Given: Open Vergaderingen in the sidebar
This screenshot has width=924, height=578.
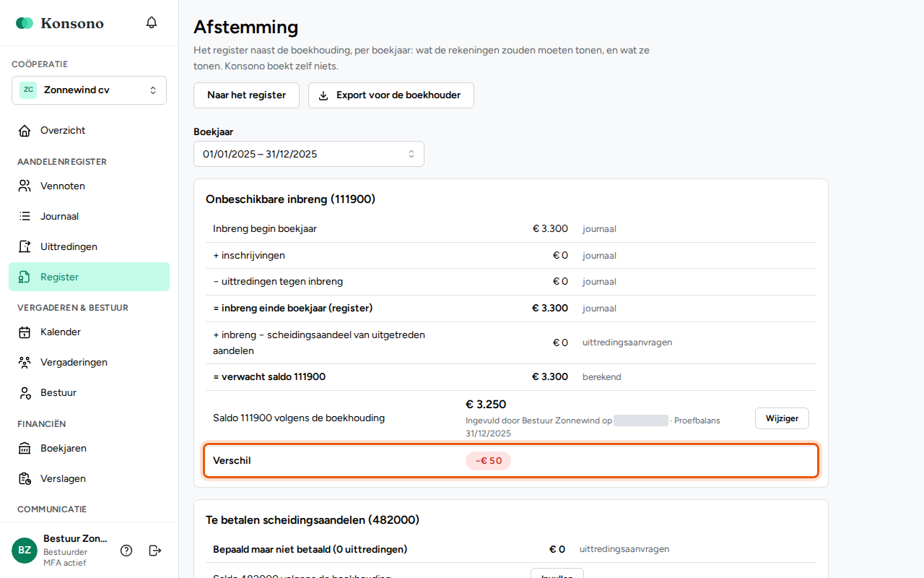Looking at the screenshot, I should click(89, 362).
